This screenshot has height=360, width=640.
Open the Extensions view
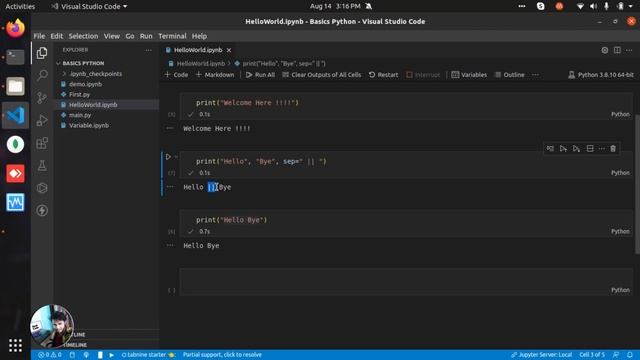click(x=42, y=143)
